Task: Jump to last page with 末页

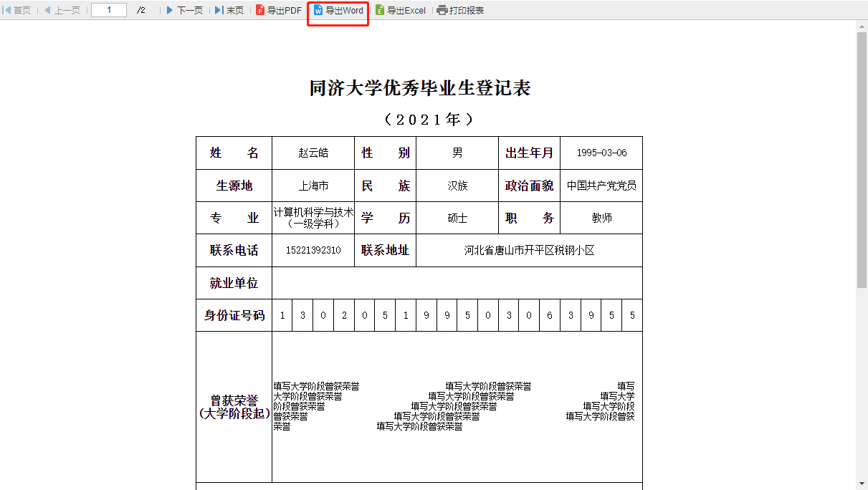Action: pos(229,11)
